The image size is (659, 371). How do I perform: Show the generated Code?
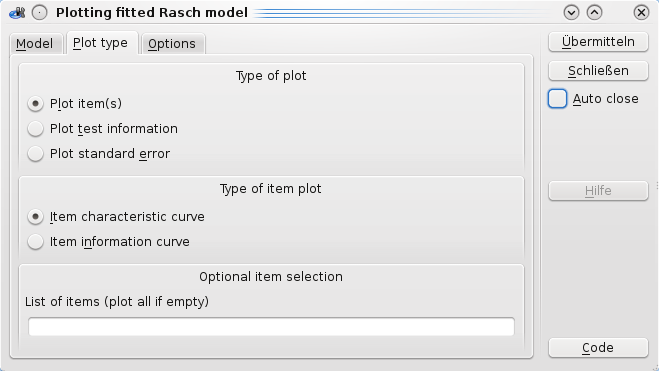click(598, 348)
